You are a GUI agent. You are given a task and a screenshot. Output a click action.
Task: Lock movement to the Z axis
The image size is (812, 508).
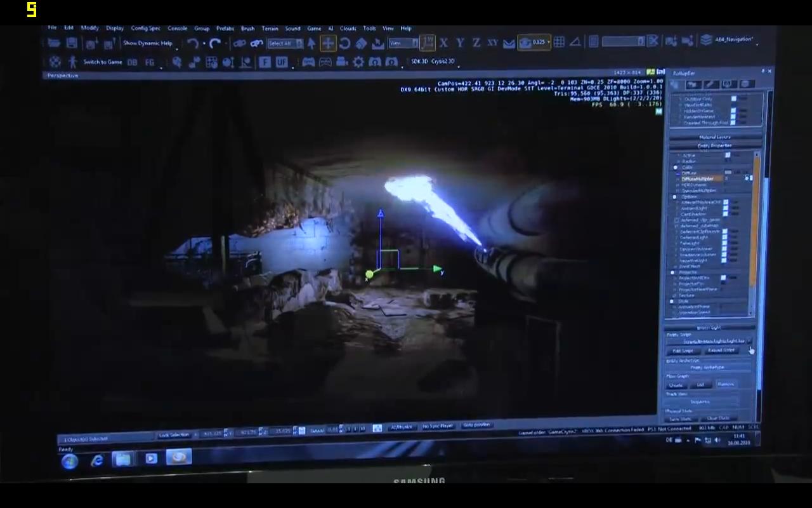point(476,43)
